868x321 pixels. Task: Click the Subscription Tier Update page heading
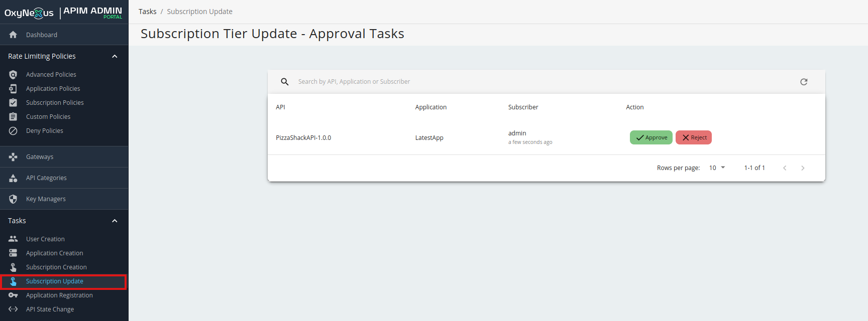coord(272,34)
